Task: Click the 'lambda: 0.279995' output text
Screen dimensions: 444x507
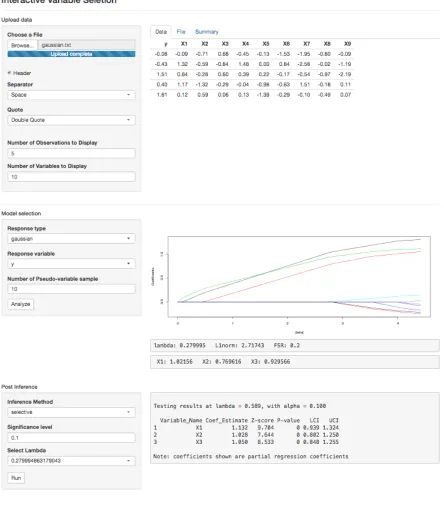Action: (180, 345)
